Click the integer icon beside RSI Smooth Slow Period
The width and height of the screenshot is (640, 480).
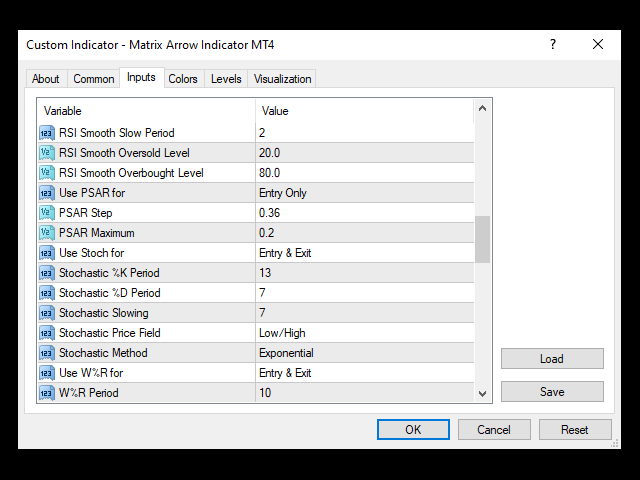pyautogui.click(x=47, y=133)
